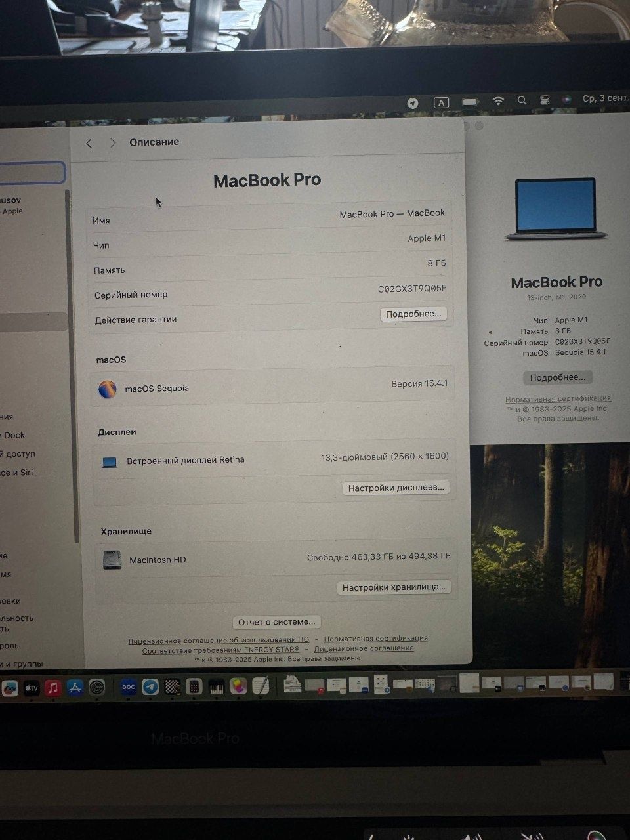Click the Версия 15.4.1 text
The height and width of the screenshot is (840, 630).
[419, 383]
